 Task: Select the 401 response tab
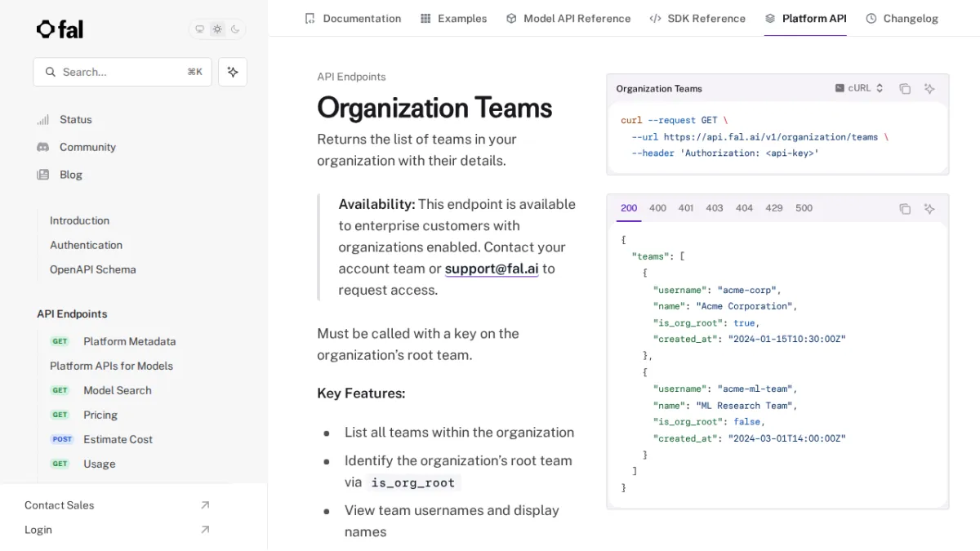point(686,208)
